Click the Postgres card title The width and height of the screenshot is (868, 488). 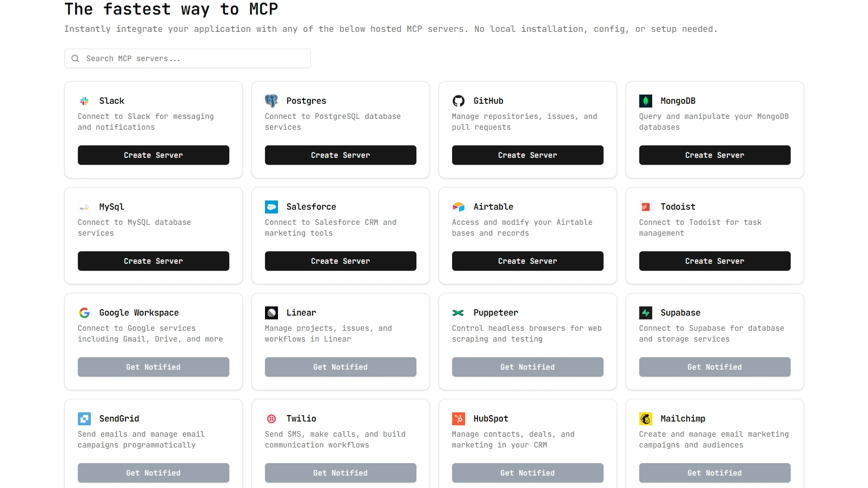(307, 101)
